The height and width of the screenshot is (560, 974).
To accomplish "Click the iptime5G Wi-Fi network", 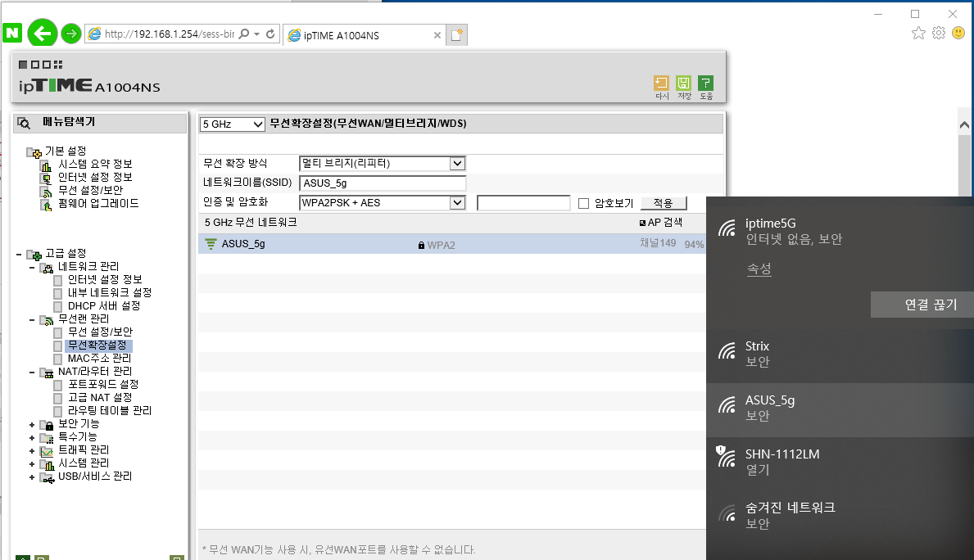I will tap(840, 231).
